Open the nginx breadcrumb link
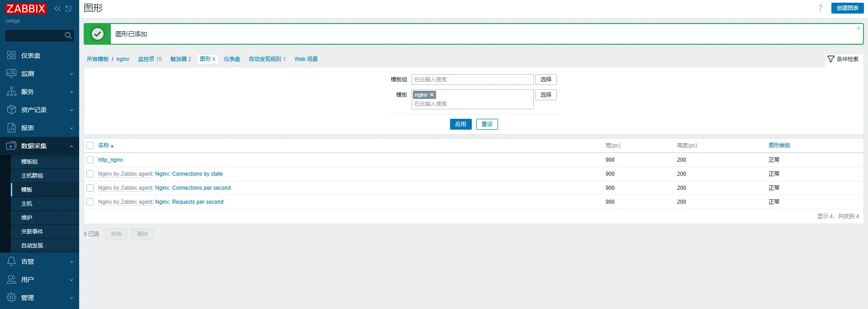868x309 pixels. coord(123,59)
